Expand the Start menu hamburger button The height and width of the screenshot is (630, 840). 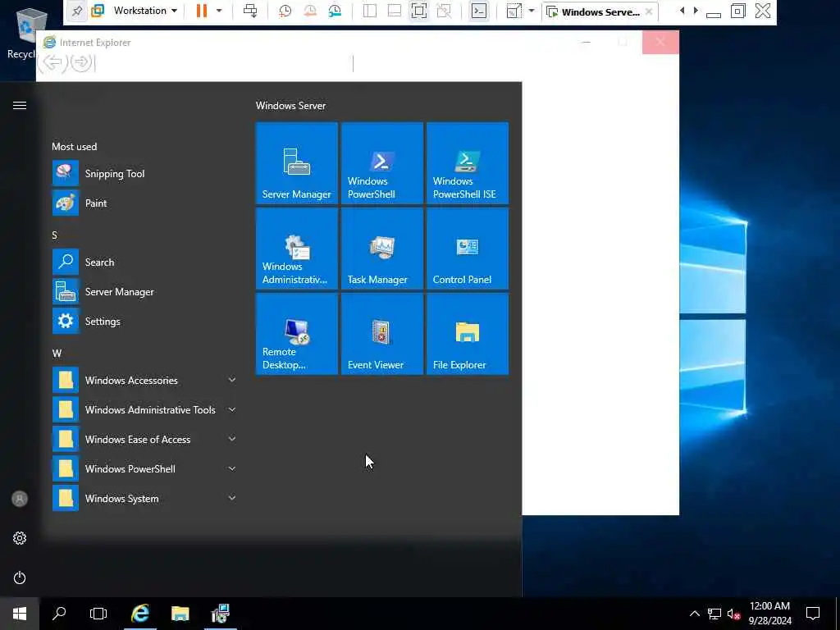[x=20, y=106]
